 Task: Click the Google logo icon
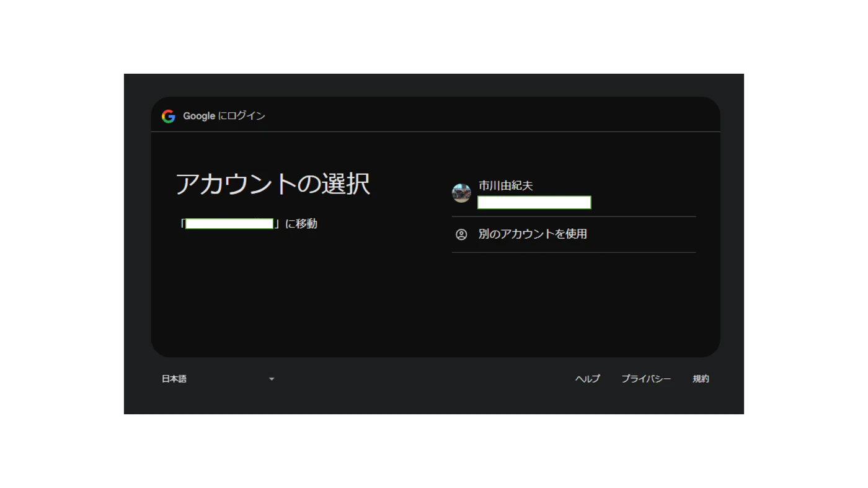[x=169, y=117]
